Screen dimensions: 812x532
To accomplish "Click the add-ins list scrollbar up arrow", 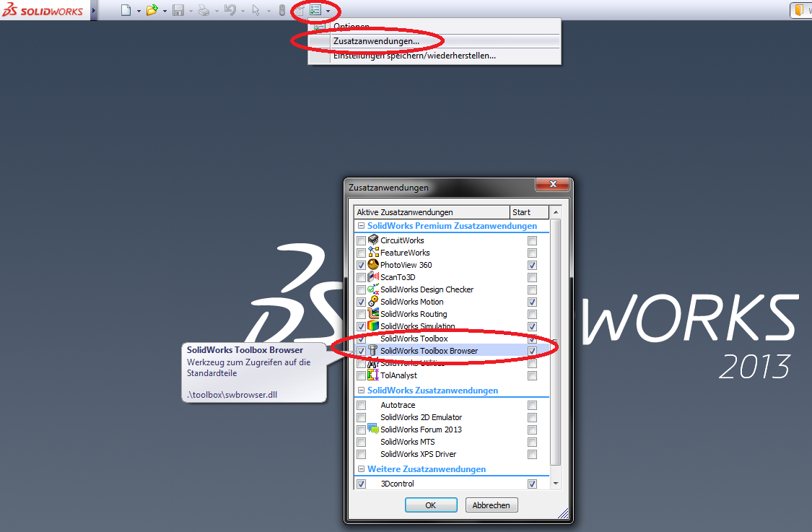I will pos(556,212).
